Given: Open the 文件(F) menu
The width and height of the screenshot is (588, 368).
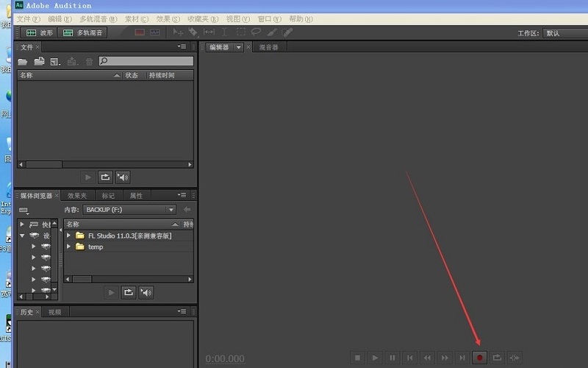Looking at the screenshot, I should point(29,19).
